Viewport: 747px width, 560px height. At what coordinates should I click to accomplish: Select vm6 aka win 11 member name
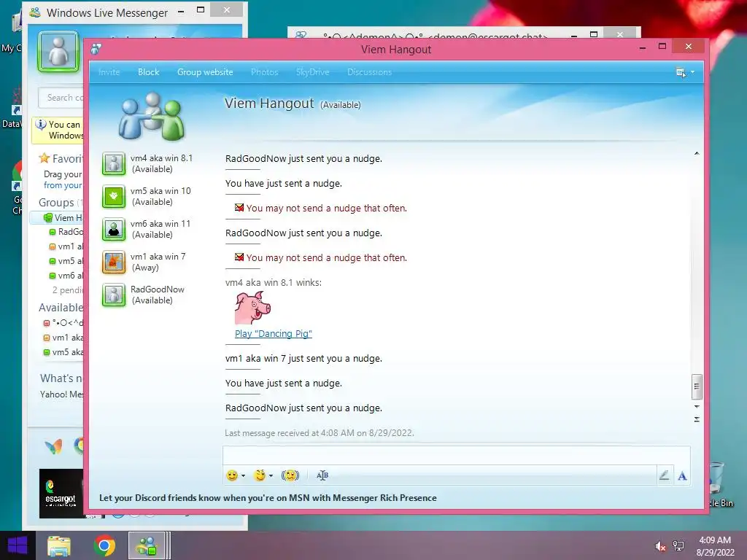(160, 224)
